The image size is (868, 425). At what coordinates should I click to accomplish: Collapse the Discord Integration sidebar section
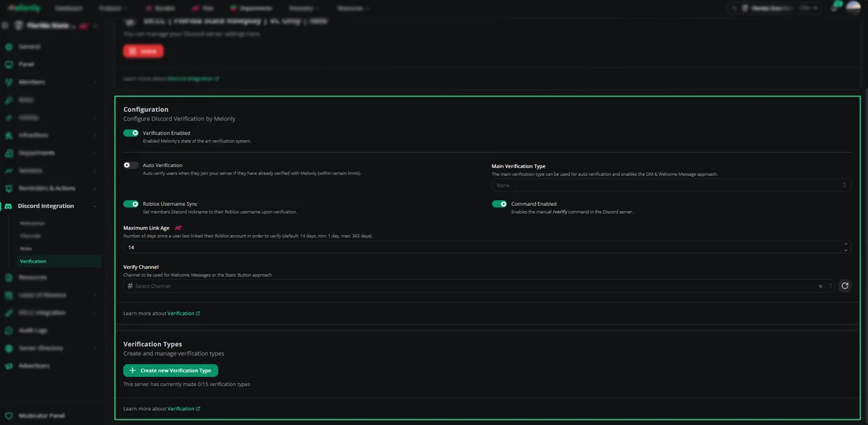[x=95, y=206]
